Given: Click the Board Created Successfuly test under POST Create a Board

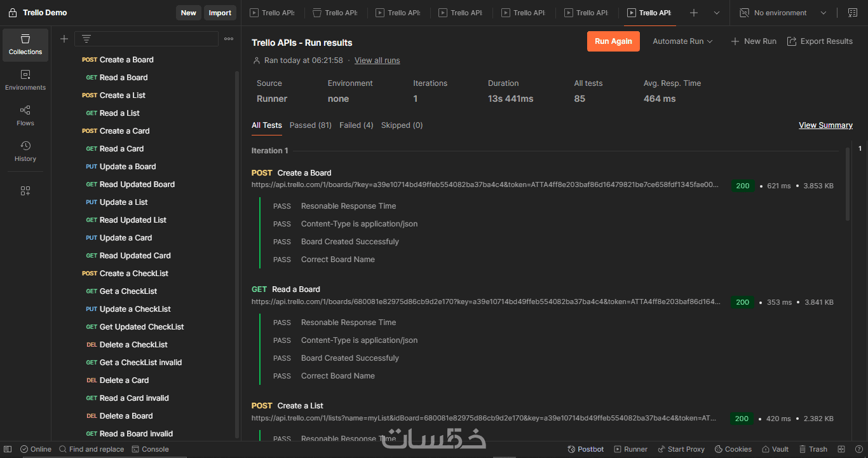Looking at the screenshot, I should coord(350,242).
